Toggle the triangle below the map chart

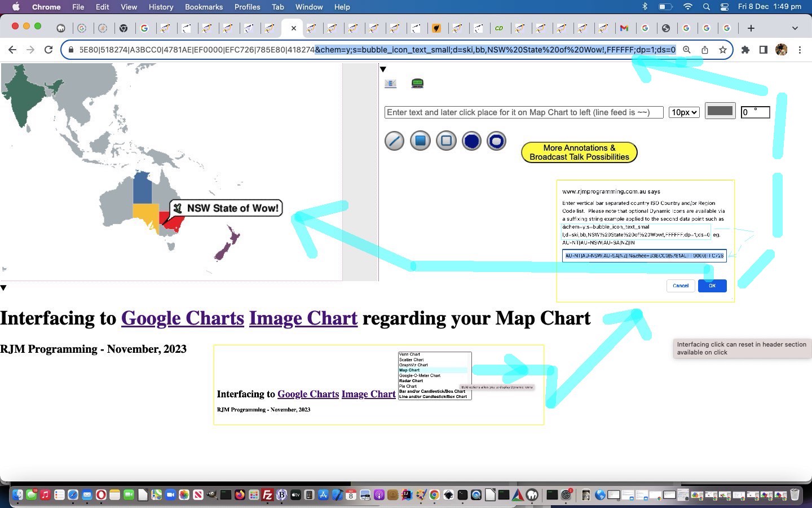click(3, 288)
